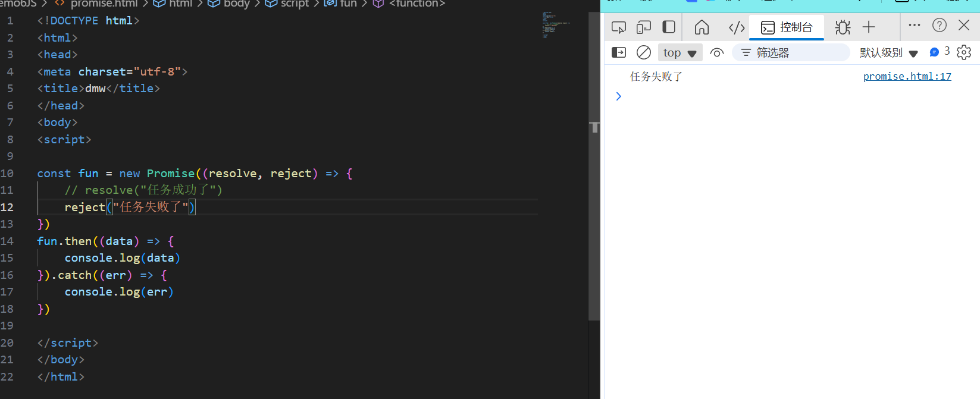Toggle device emulation icon in DevTools
Viewport: 980px width, 399px height.
[x=644, y=27]
